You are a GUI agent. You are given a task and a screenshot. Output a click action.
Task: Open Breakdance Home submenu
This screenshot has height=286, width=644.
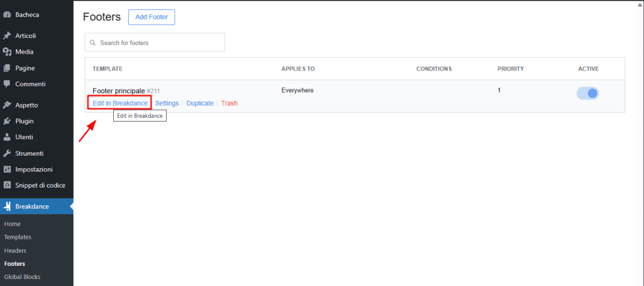click(13, 224)
